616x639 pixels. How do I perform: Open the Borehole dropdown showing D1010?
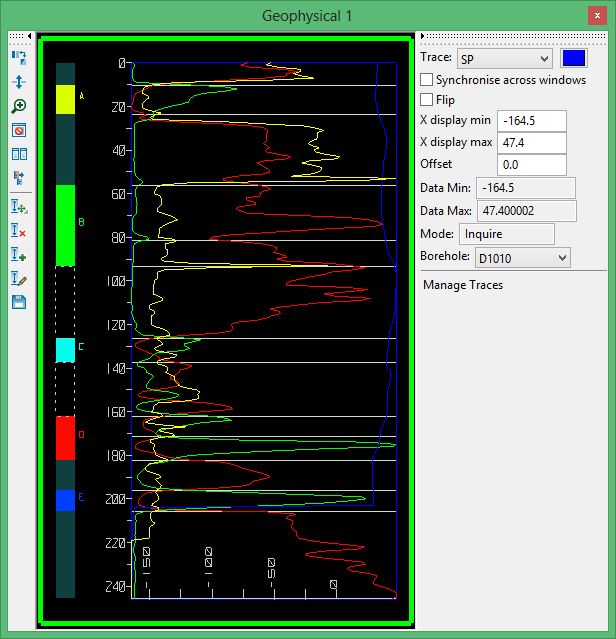point(521,258)
